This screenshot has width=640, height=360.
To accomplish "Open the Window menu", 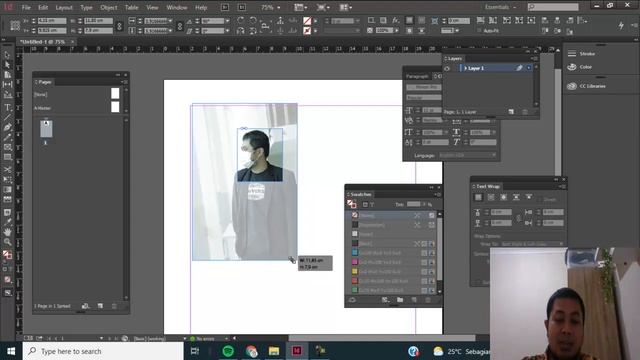I will 177,7.
